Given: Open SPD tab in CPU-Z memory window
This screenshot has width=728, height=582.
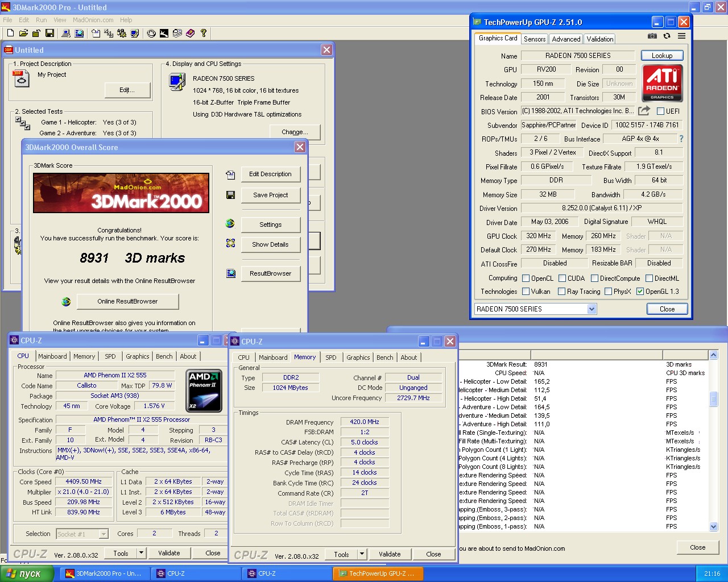Looking at the screenshot, I should click(x=331, y=357).
